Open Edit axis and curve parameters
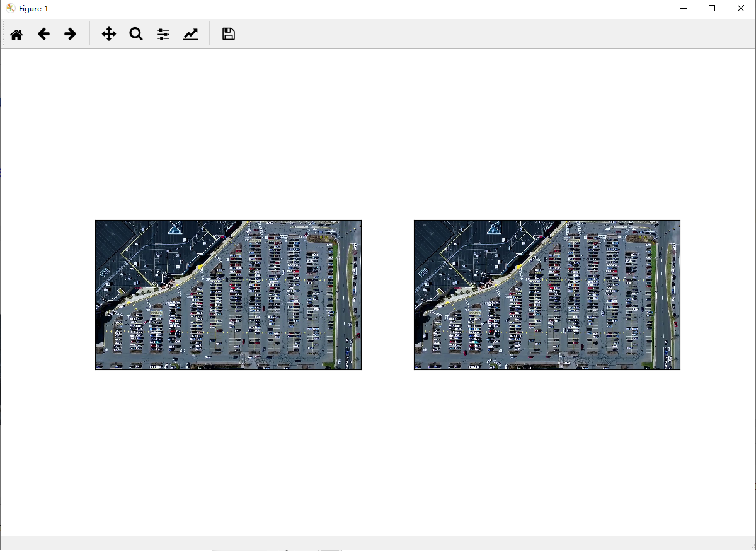Viewport: 756px width, 551px height. (190, 34)
